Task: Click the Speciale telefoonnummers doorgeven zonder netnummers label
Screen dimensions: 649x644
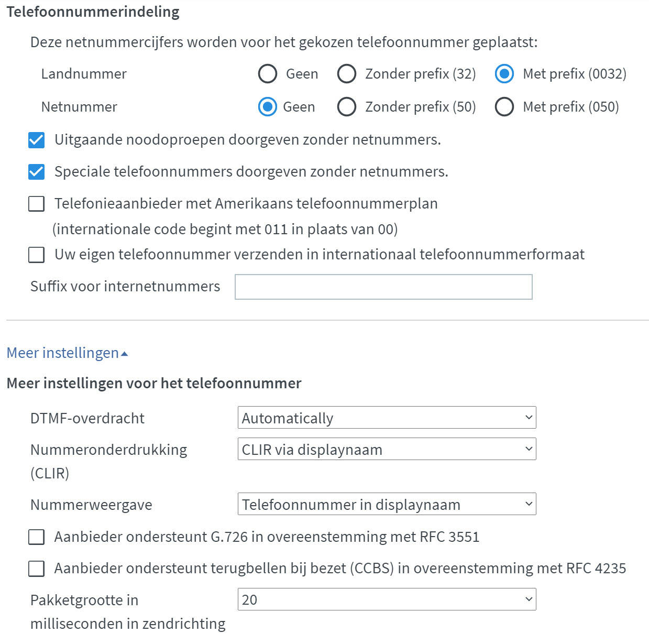Action: tap(251, 172)
